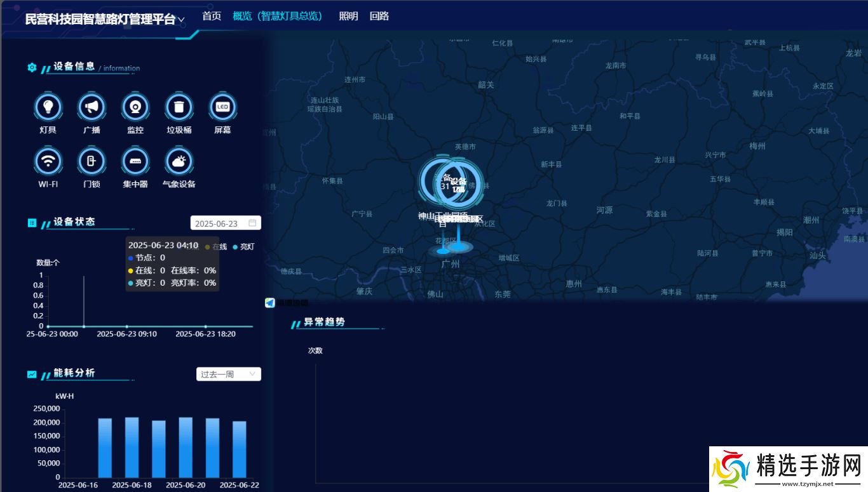Click the WI-FI device icon

point(48,161)
